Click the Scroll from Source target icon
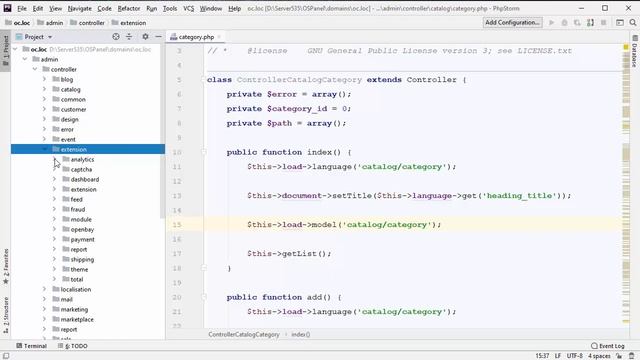 (x=116, y=37)
